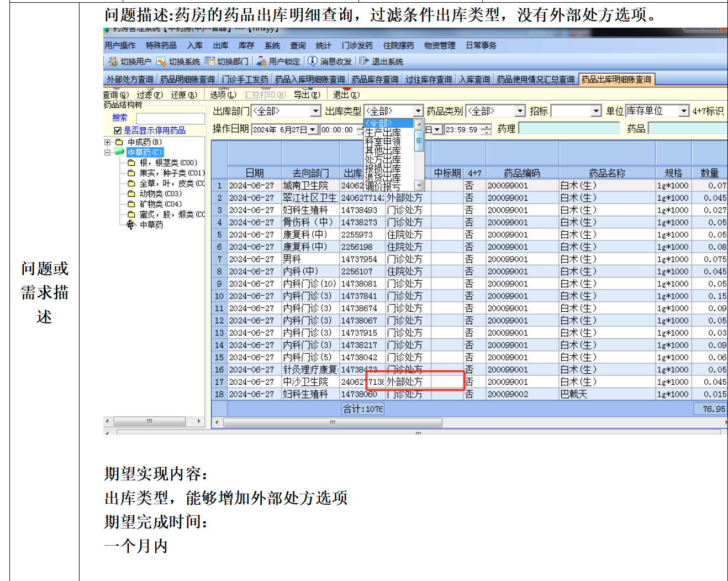Open the 出库部门 dropdown
The height and width of the screenshot is (581, 728).
[316, 111]
